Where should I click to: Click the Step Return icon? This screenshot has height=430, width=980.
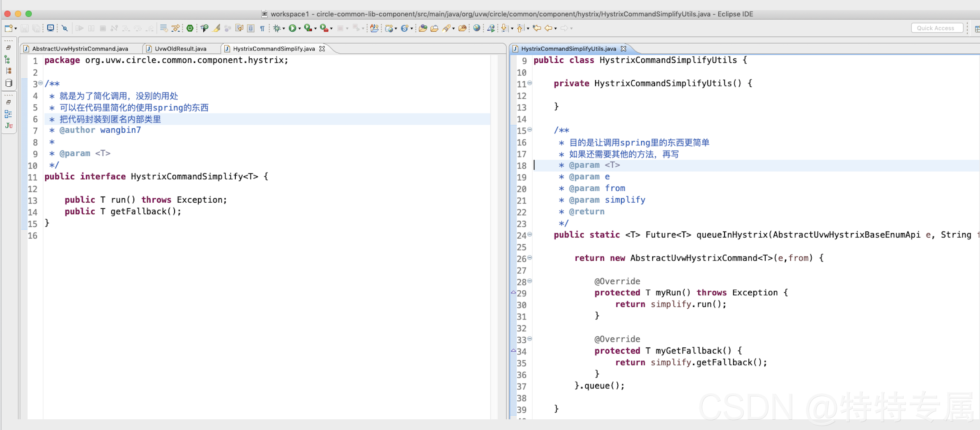(x=150, y=28)
